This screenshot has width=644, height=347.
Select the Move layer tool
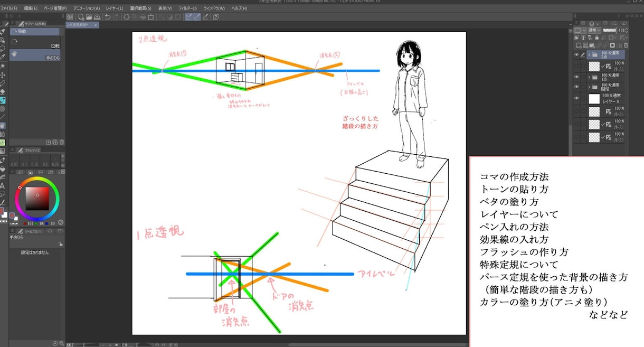click(x=3, y=76)
